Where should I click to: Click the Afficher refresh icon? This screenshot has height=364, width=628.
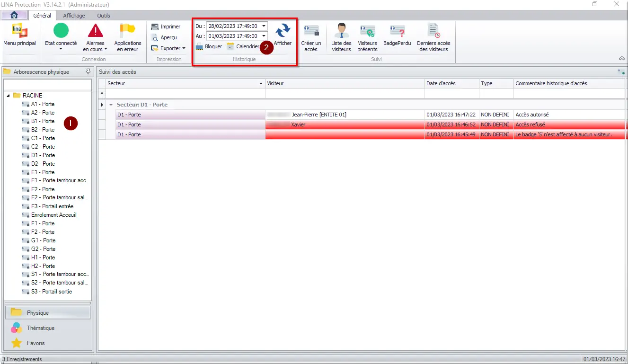[283, 31]
